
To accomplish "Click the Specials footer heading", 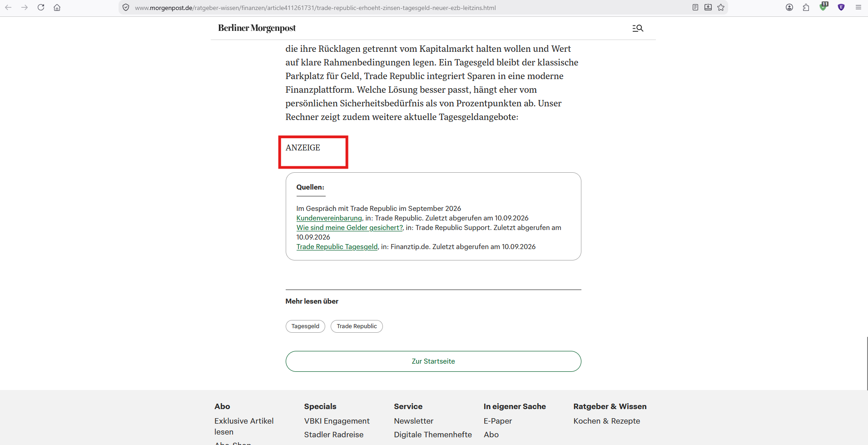I will tap(320, 406).
